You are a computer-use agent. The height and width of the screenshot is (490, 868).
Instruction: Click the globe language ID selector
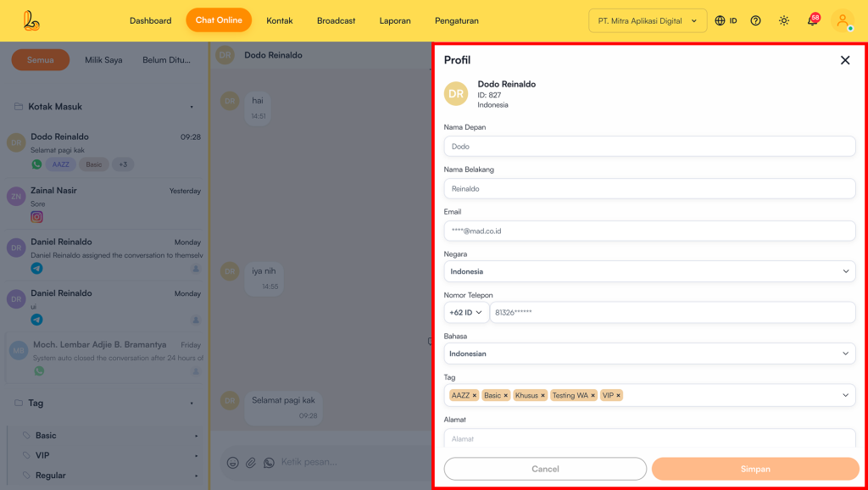[x=726, y=20]
